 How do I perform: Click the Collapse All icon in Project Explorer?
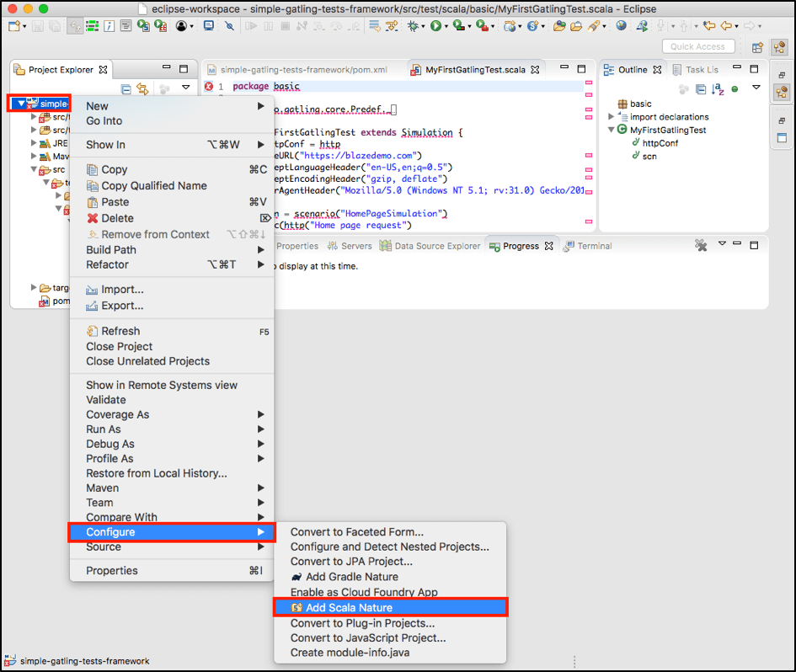(x=126, y=89)
